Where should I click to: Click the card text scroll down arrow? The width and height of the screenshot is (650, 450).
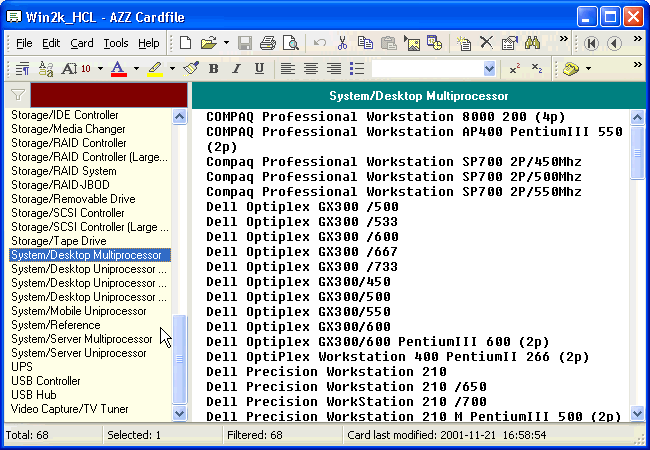[637, 413]
